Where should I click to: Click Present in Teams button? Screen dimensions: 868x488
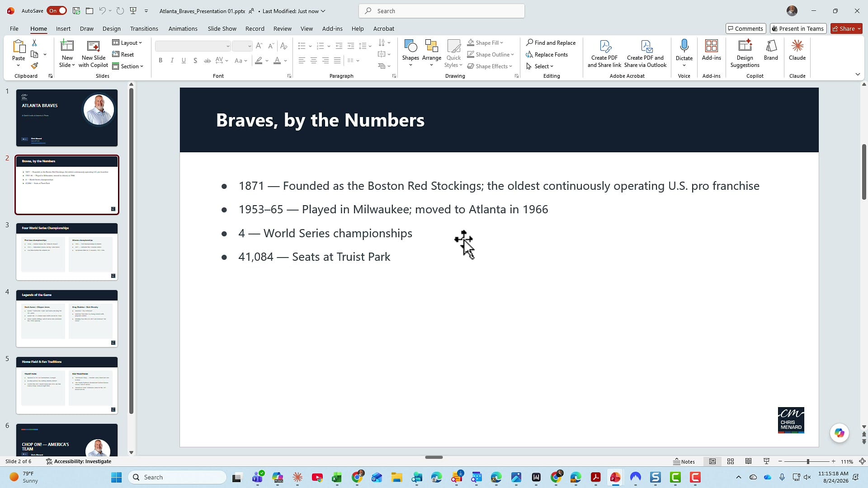pyautogui.click(x=798, y=28)
